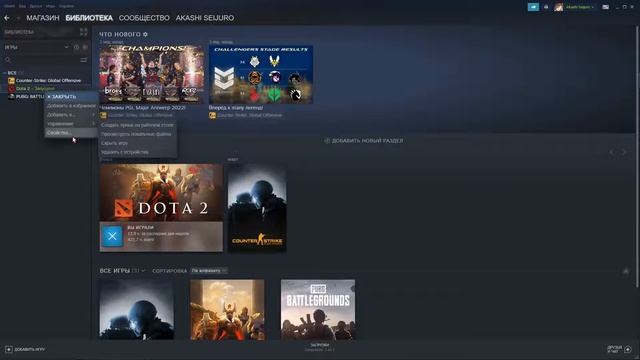Collapse the ВСЕ ИГРЫ section arrow on the right
This screenshot has height=360, width=640.
coord(626,271)
